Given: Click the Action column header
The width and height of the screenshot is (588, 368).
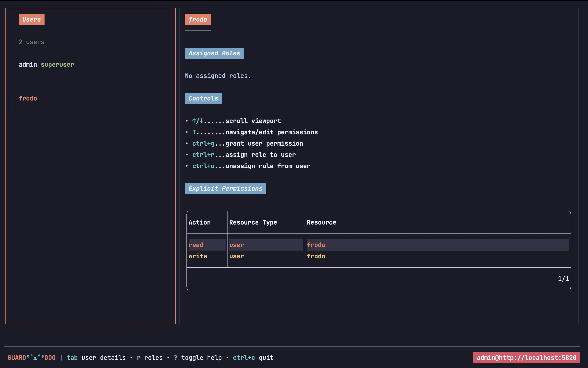Looking at the screenshot, I should click(199, 222).
